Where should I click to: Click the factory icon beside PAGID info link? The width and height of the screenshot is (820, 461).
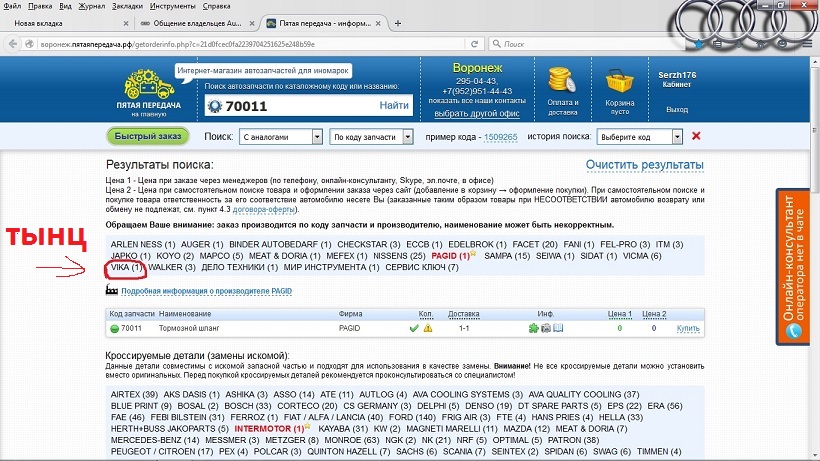[x=111, y=291]
